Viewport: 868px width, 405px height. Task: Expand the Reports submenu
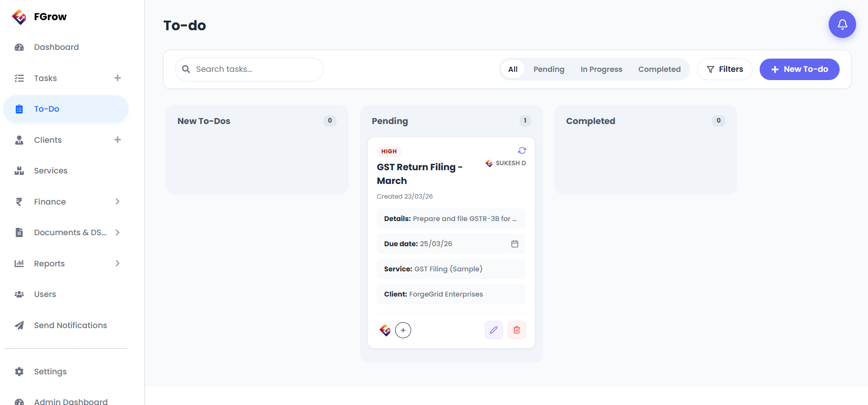click(x=118, y=263)
